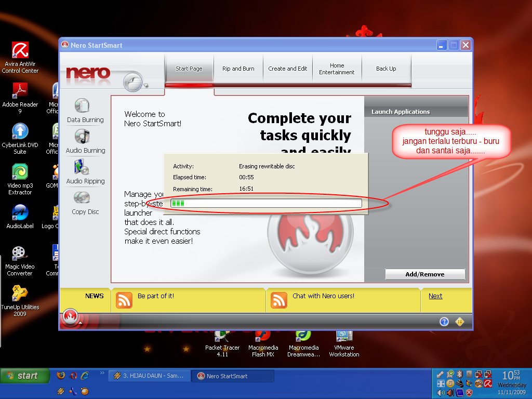Switch to the Start Page tab
This screenshot has width=532, height=399.
pos(189,69)
